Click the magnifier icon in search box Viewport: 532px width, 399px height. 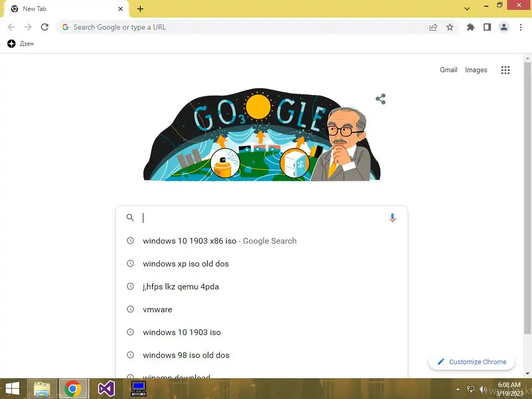(130, 218)
